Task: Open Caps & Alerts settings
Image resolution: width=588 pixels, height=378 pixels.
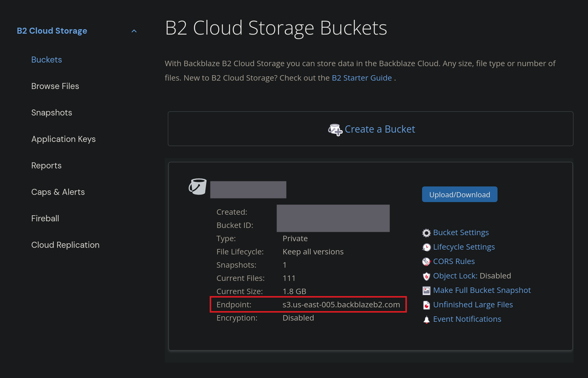Action: (58, 192)
